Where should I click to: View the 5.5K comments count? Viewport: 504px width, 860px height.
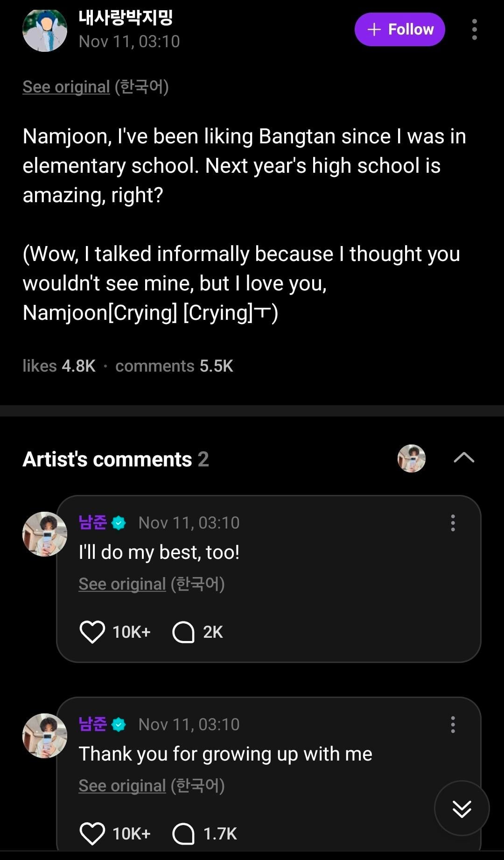tap(174, 366)
